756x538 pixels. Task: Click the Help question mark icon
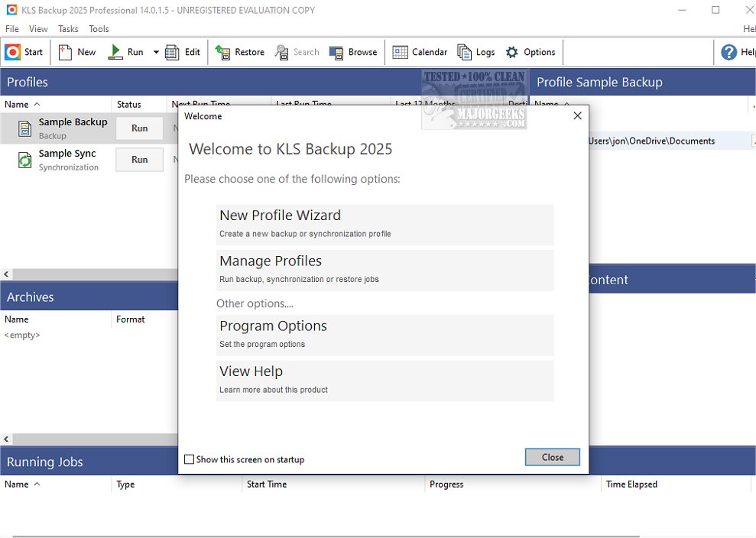729,52
